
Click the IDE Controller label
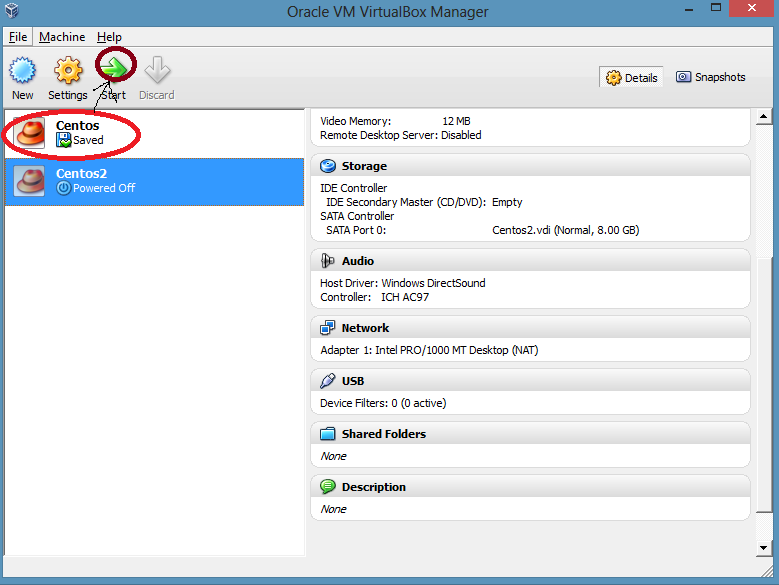click(x=353, y=188)
